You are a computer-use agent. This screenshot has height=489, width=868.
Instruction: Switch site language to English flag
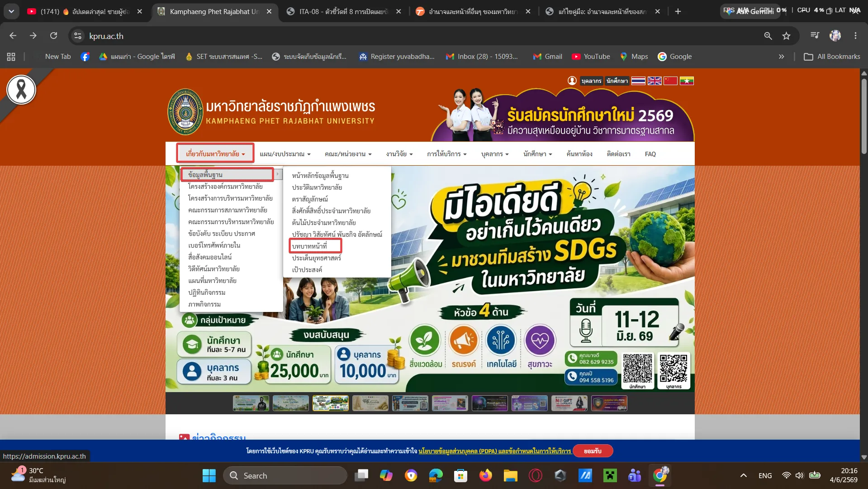pyautogui.click(x=655, y=81)
